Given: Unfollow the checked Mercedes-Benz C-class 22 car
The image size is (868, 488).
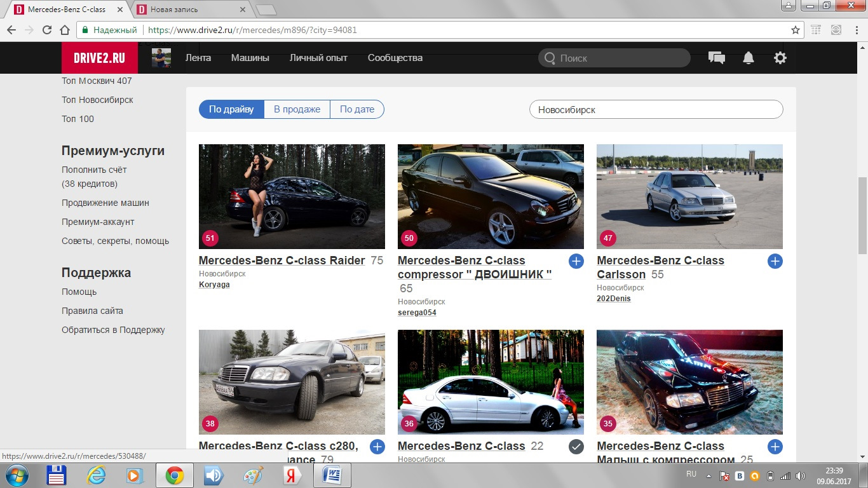Looking at the screenshot, I should (576, 447).
